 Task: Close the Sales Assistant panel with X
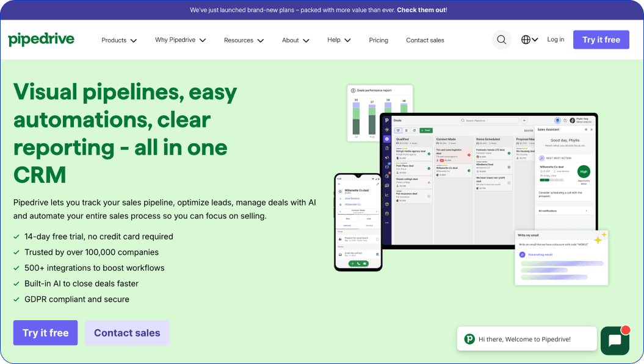pyautogui.click(x=592, y=129)
